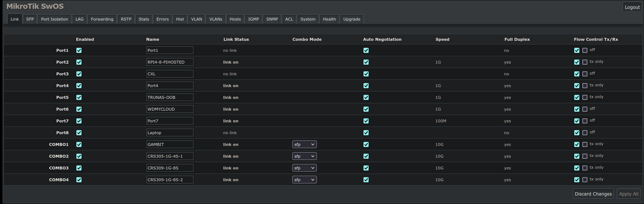Enable Flow Control Rx for Port8

585,133
